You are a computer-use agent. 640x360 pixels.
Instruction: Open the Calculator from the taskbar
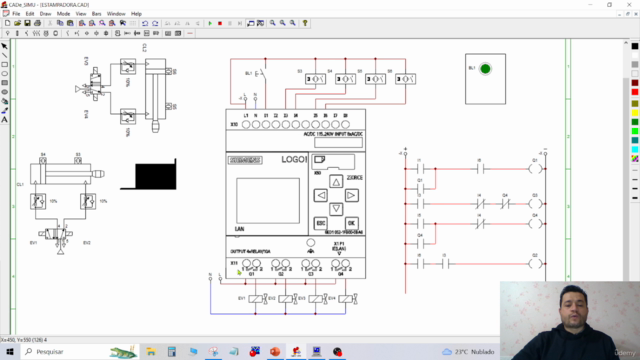coord(172,351)
